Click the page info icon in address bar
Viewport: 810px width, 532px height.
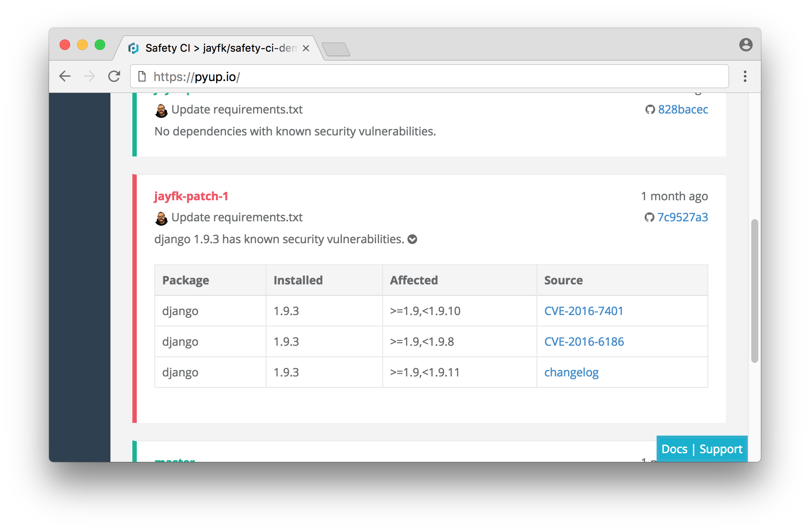tap(142, 76)
